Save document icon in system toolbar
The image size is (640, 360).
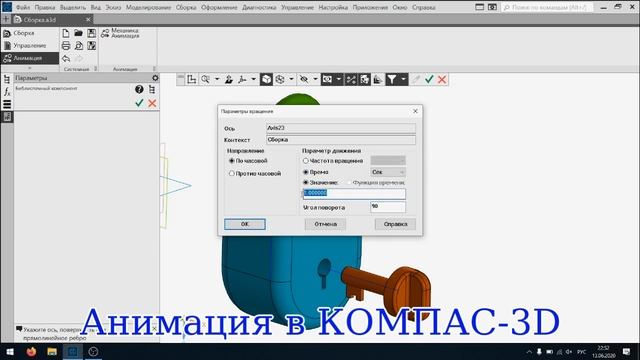coord(91,33)
